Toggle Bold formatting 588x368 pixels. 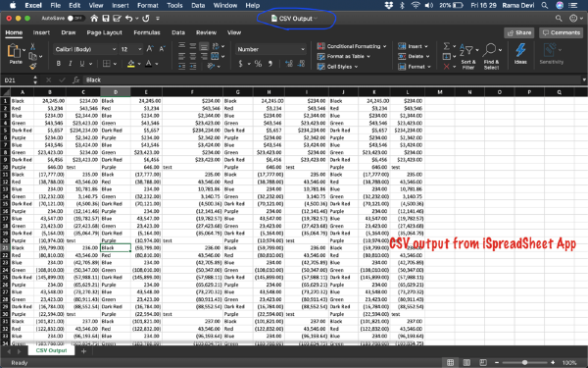point(59,64)
